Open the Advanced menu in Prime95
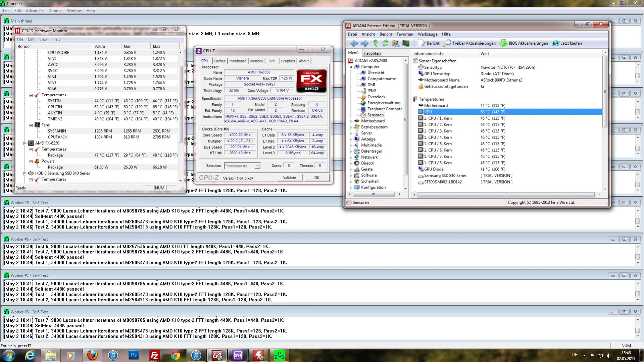 click(35, 11)
